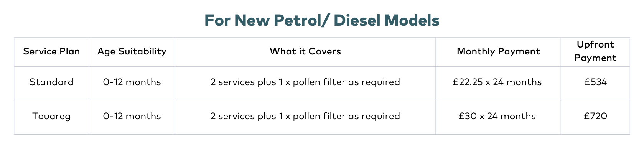The height and width of the screenshot is (153, 644).
Task: Click the 'For New Petrol/ Diesel Models' heading
Action: (x=322, y=20)
